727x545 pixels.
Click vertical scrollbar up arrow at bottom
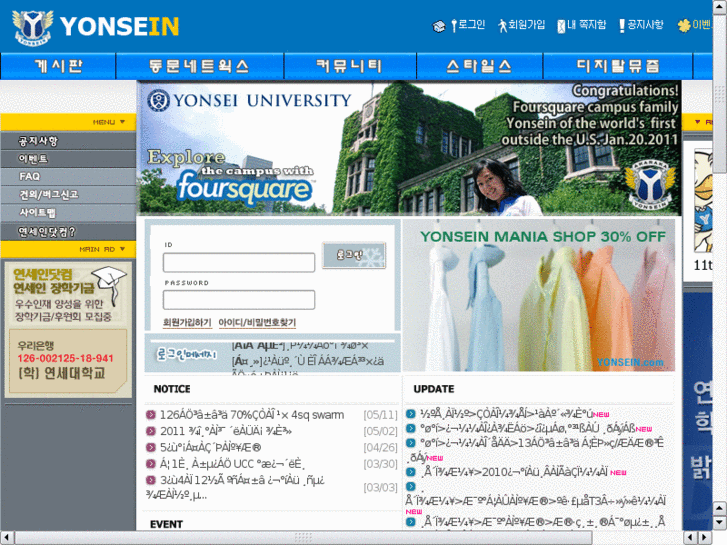(x=719, y=508)
